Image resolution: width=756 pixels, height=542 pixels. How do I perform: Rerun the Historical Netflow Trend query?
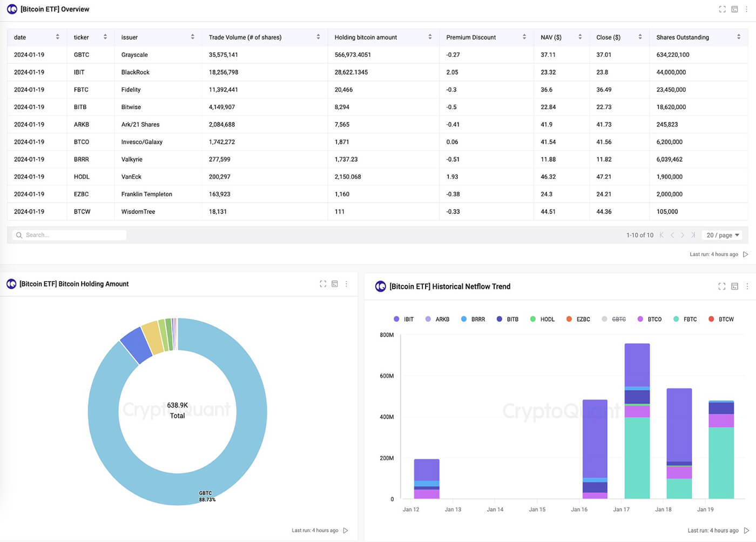click(746, 531)
